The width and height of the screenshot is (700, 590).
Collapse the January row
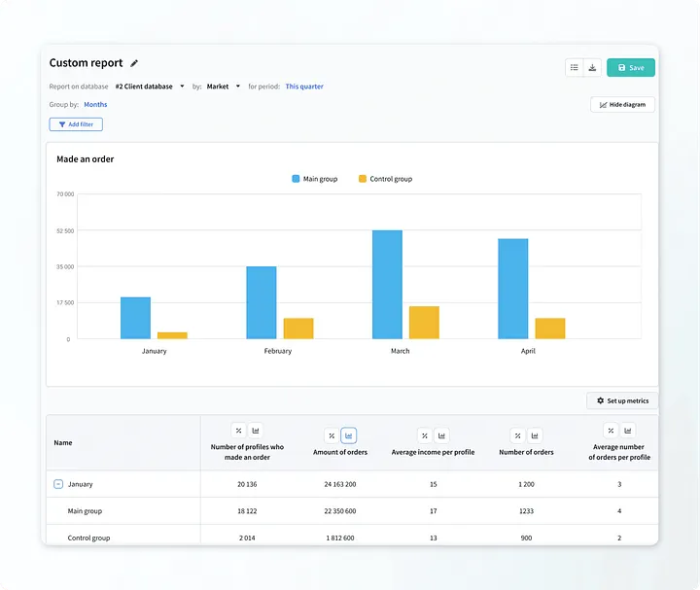58,484
